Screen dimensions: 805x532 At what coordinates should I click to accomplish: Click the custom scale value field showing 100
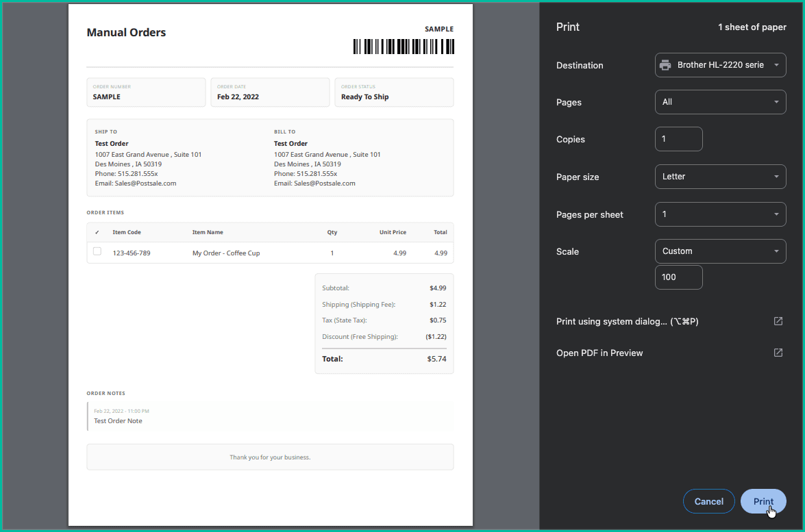pos(678,277)
